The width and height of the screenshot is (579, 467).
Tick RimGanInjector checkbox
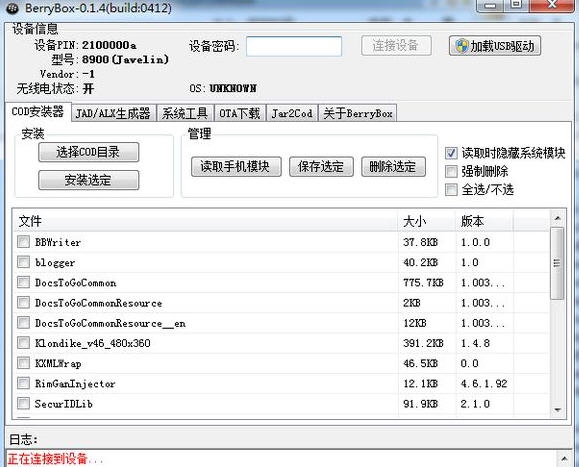click(x=23, y=383)
